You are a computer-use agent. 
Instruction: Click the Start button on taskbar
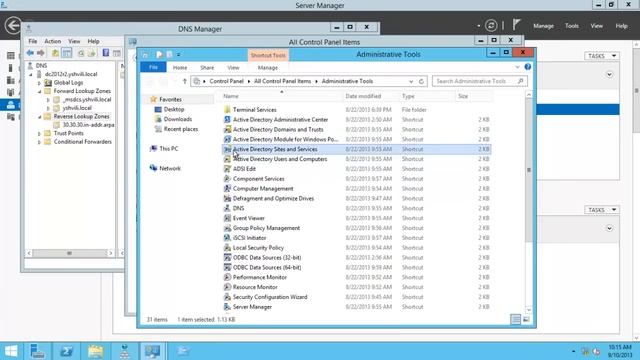point(11,351)
